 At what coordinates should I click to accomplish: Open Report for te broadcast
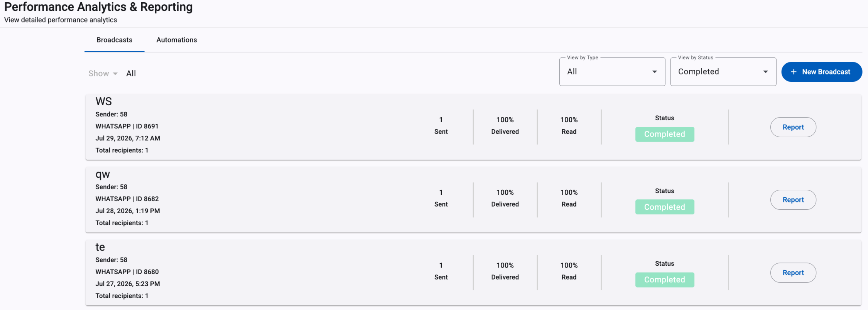coord(793,273)
